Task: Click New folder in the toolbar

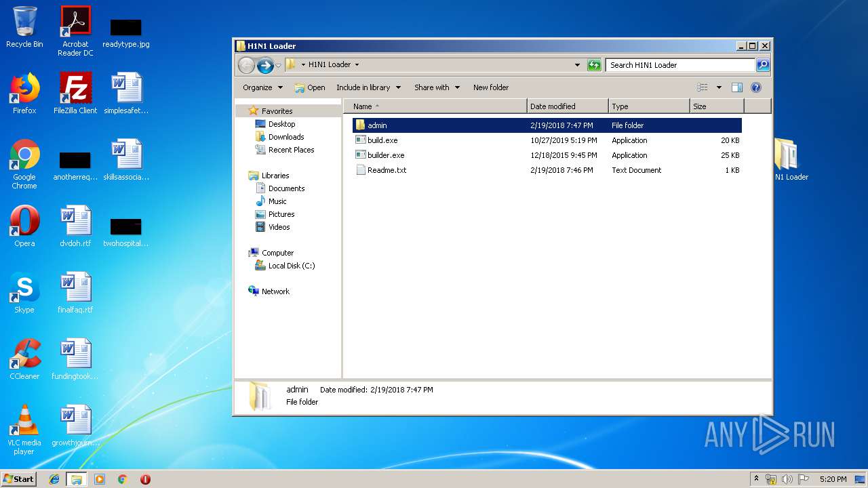Action: (491, 87)
